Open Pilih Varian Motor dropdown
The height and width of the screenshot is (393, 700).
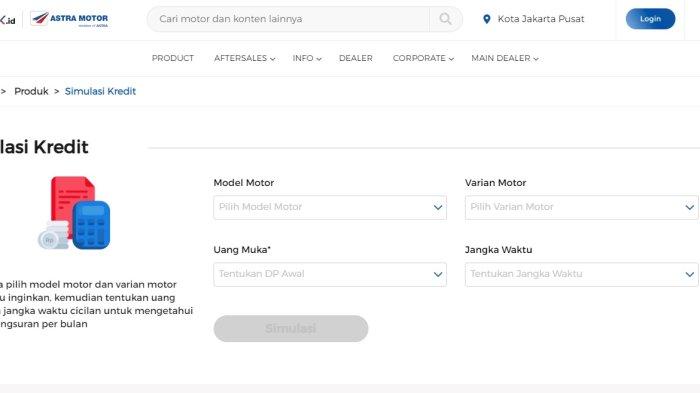[581, 207]
